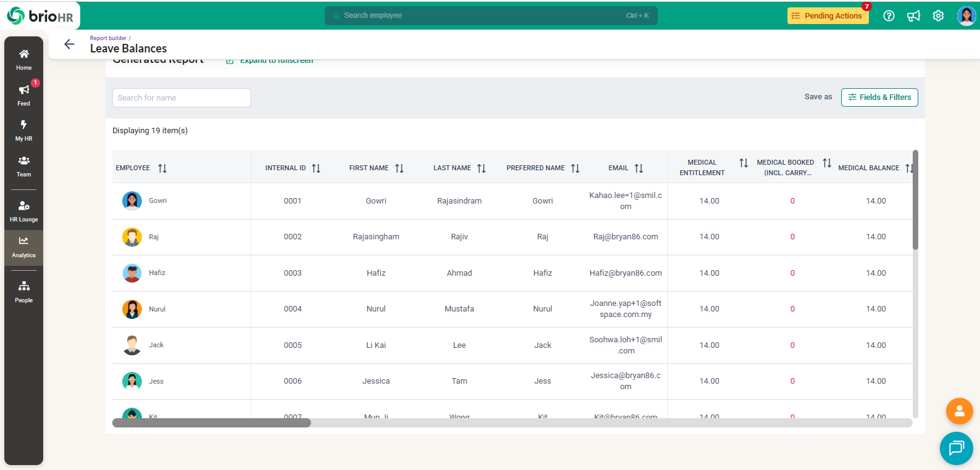Sort by Medical Booked column
The width and height of the screenshot is (980, 470).
pos(827,163)
